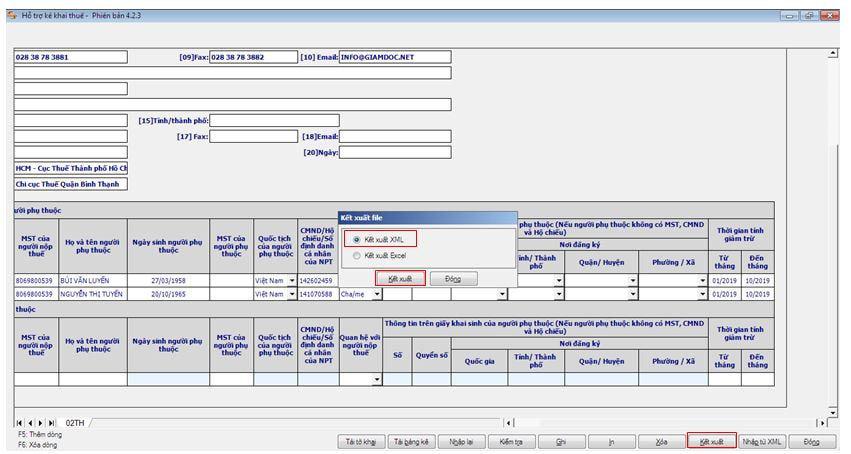Go to previous sheet using navigation arrow

coord(30,423)
